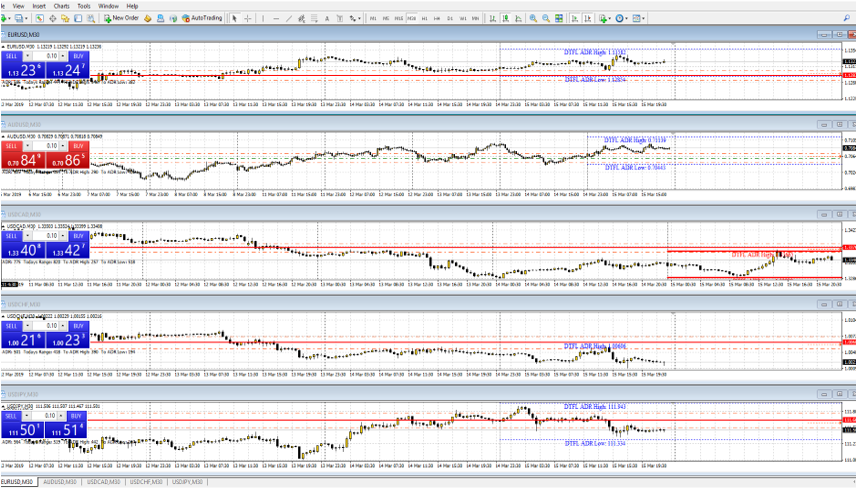Choose the horizontal line tool

point(276,18)
